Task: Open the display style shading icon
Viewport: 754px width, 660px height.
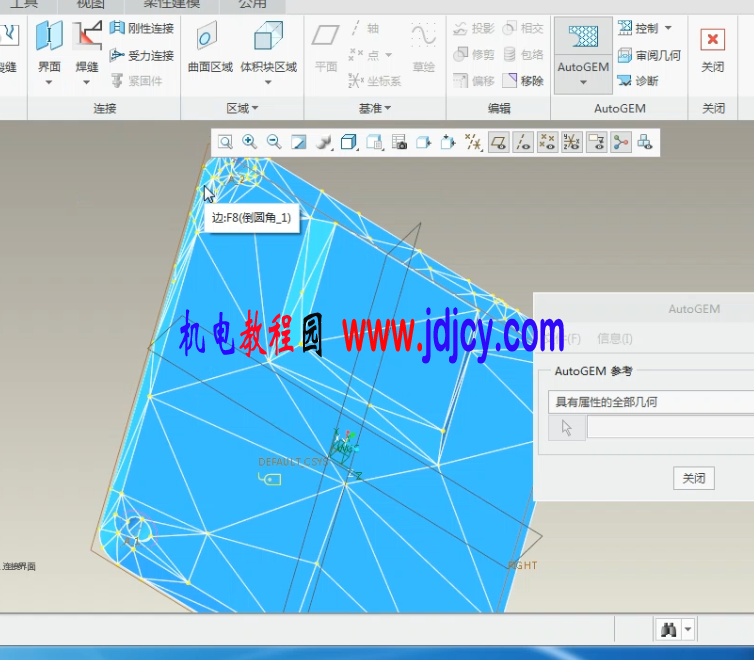Action: (x=324, y=142)
